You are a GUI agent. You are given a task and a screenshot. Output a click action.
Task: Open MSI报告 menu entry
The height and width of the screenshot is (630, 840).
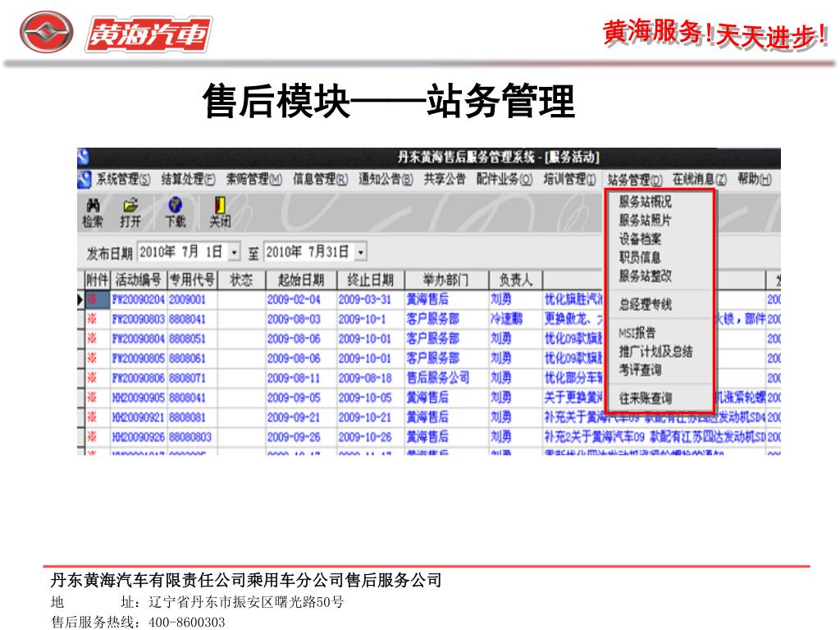pyautogui.click(x=637, y=333)
